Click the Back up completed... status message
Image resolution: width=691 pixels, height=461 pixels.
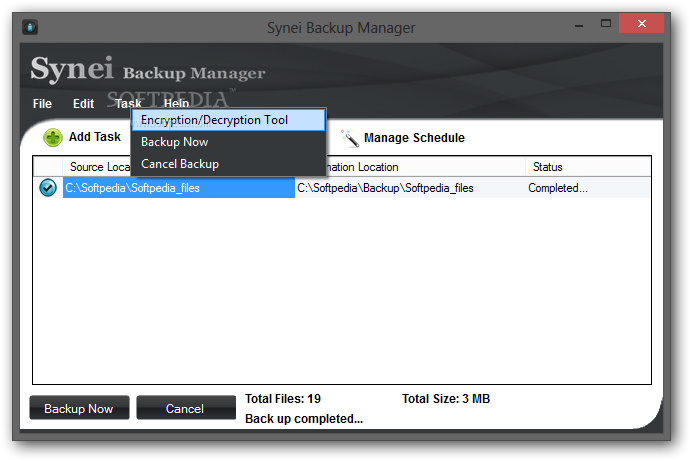[x=304, y=419]
